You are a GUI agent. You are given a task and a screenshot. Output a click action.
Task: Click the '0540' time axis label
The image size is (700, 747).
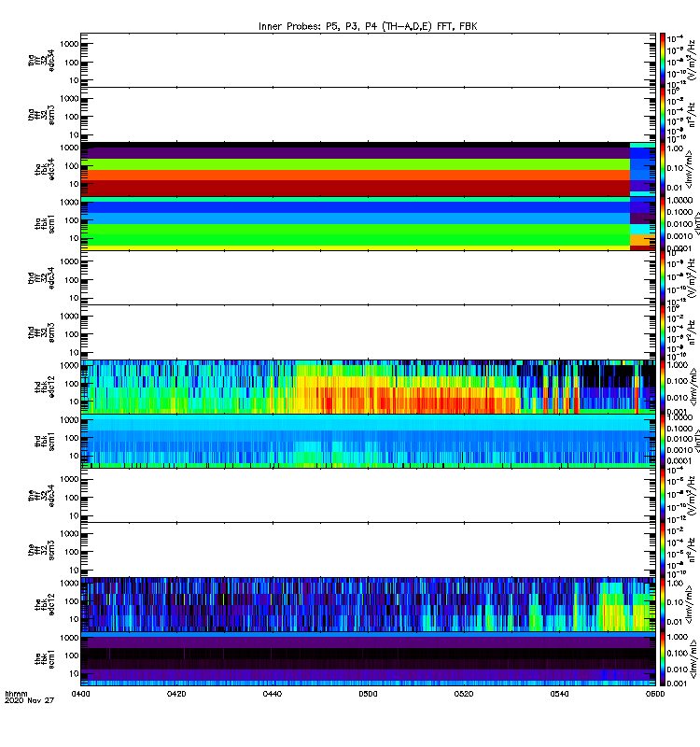[559, 694]
